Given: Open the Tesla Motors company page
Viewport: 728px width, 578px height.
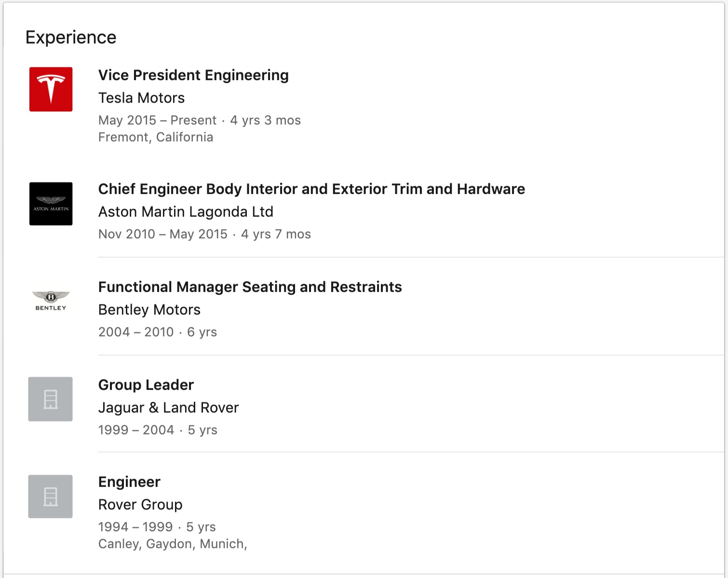Looking at the screenshot, I should pos(141,98).
